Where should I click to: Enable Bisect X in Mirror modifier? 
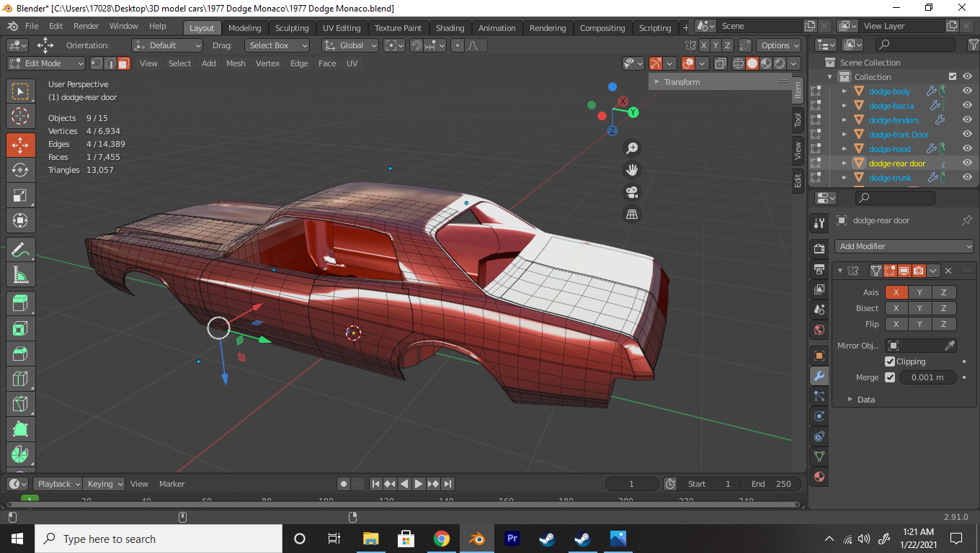(896, 308)
